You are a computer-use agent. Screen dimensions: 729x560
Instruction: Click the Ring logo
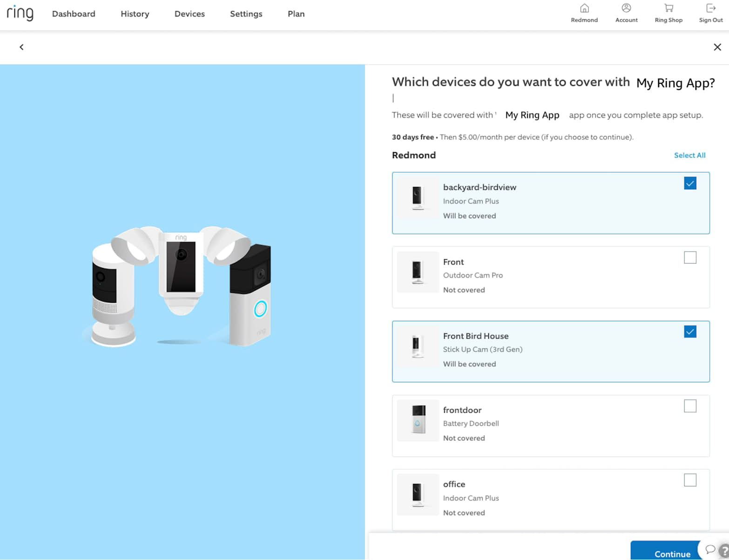20,13
